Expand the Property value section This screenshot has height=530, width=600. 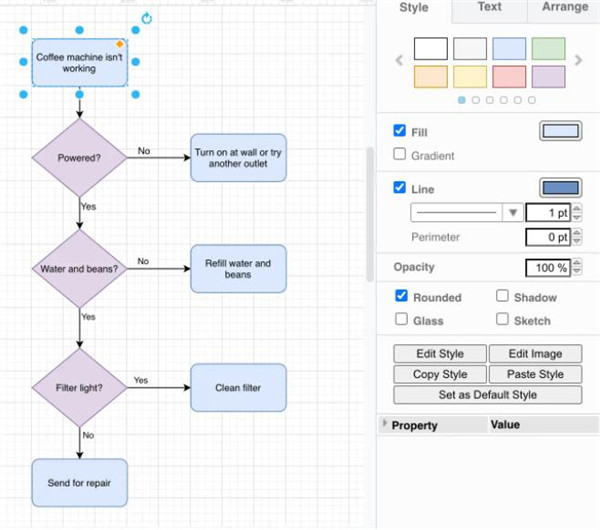[385, 425]
